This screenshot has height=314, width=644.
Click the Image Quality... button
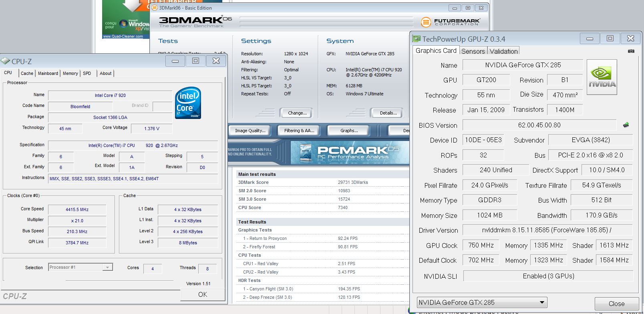click(250, 131)
